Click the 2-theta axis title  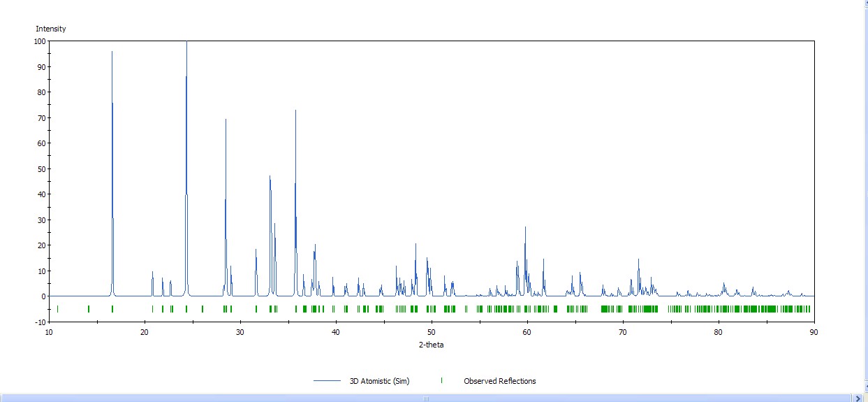[x=431, y=345]
